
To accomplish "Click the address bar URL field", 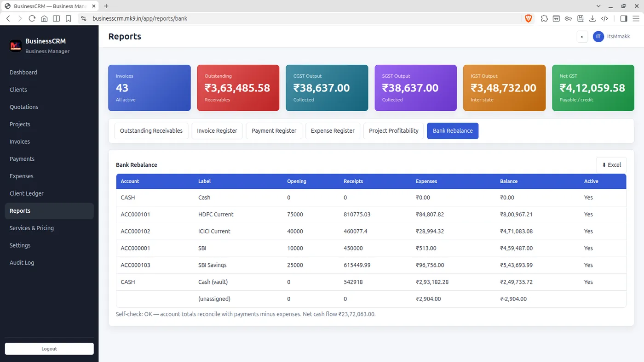I will (299, 18).
